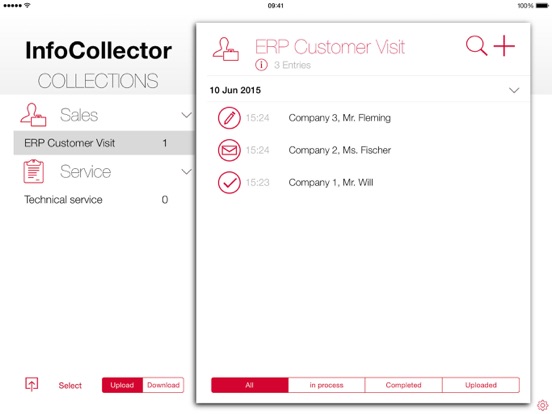Viewport: 552px width, 414px height.
Task: Open the ERP Customer Visit collection
Action: click(104, 143)
